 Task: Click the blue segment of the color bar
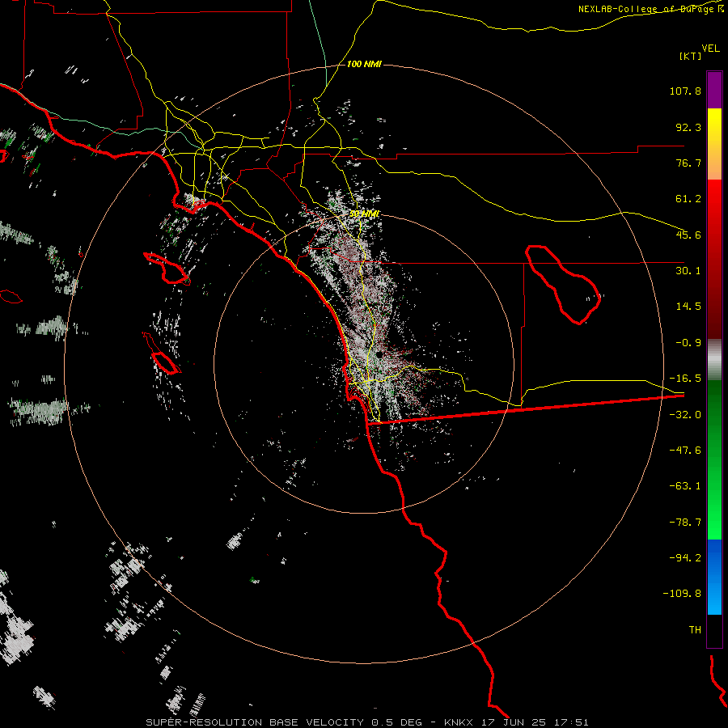pos(714,577)
